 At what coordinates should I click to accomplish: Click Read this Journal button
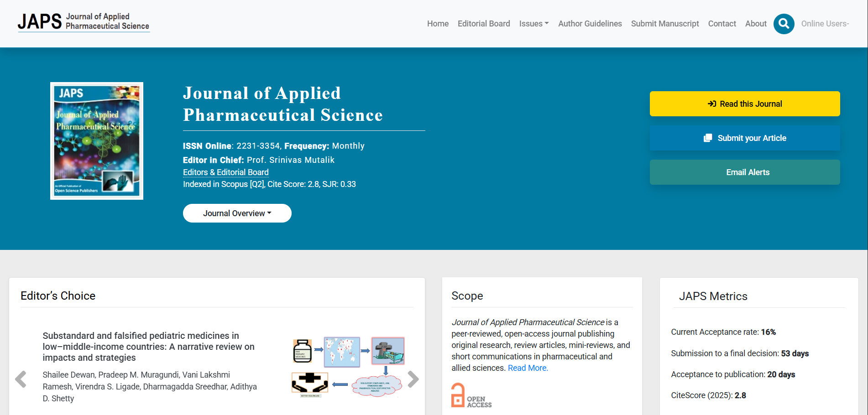coord(745,104)
